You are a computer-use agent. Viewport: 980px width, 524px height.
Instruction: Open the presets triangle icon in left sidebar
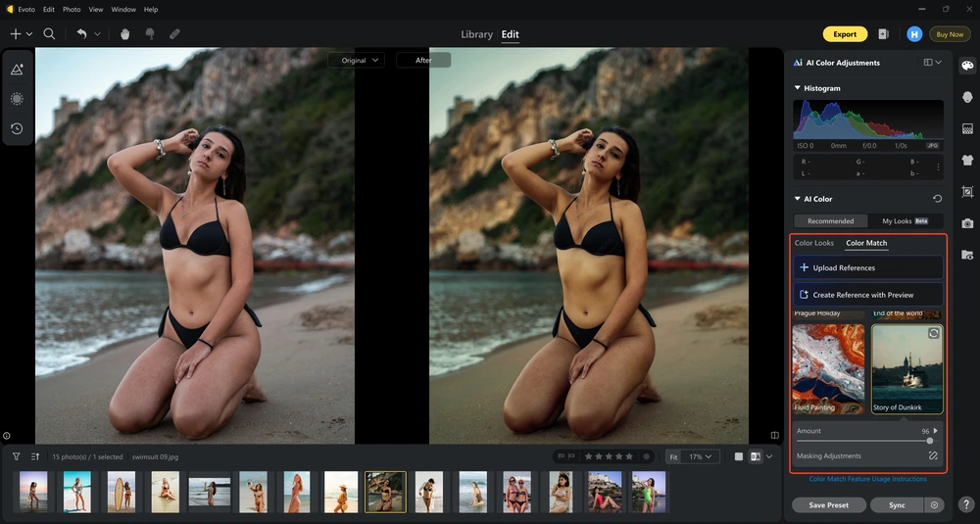(x=17, y=70)
